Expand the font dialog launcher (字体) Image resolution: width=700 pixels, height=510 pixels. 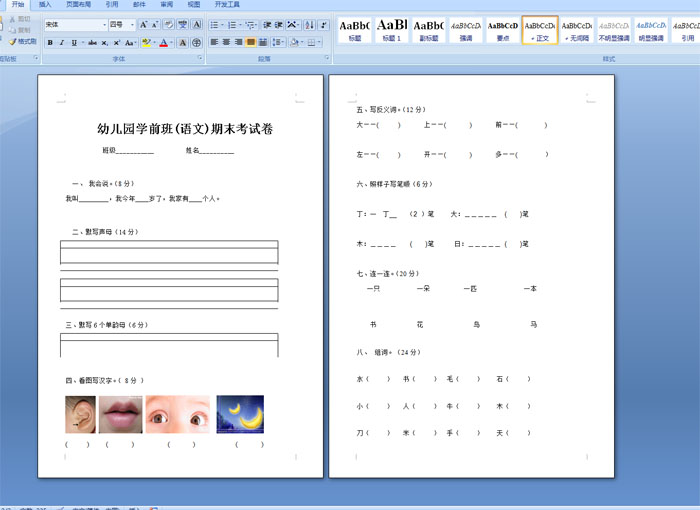tap(200, 58)
